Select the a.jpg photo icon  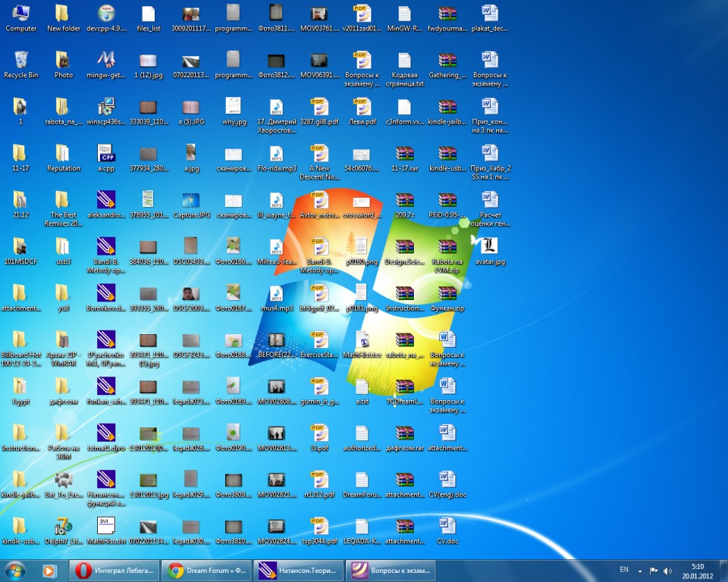click(191, 158)
